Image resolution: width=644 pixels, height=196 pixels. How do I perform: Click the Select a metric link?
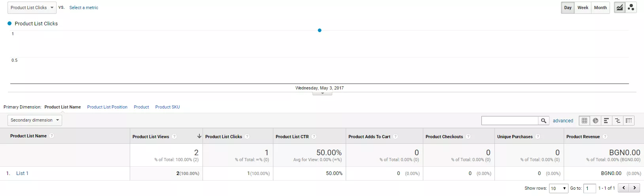click(x=83, y=8)
